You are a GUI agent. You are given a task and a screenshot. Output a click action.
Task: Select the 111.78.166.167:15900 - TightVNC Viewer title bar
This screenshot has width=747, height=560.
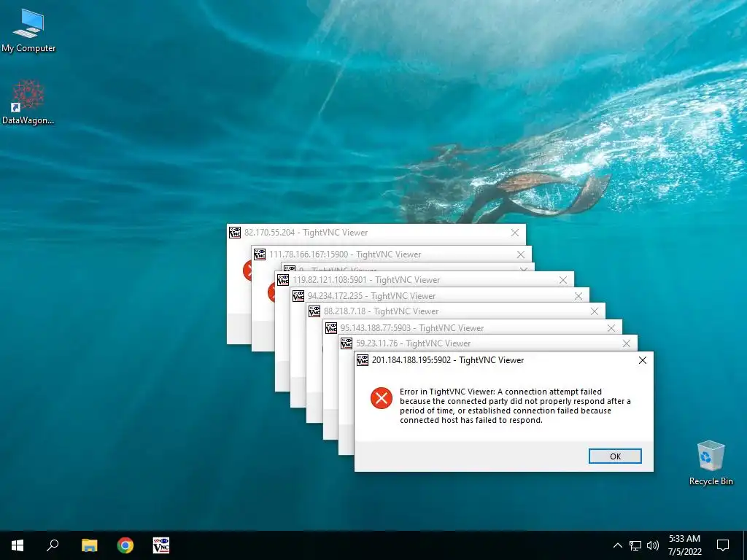point(392,254)
